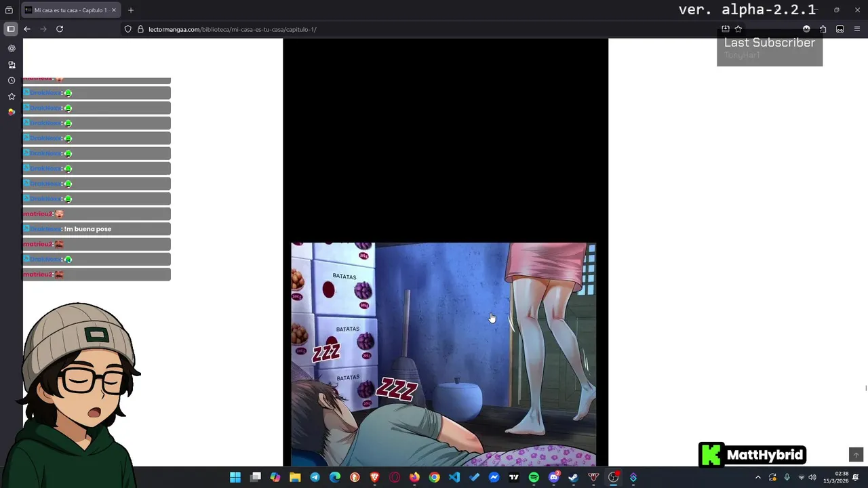This screenshot has width=868, height=488.
Task: Open Microsoft Edge from the taskbar
Action: (x=335, y=477)
